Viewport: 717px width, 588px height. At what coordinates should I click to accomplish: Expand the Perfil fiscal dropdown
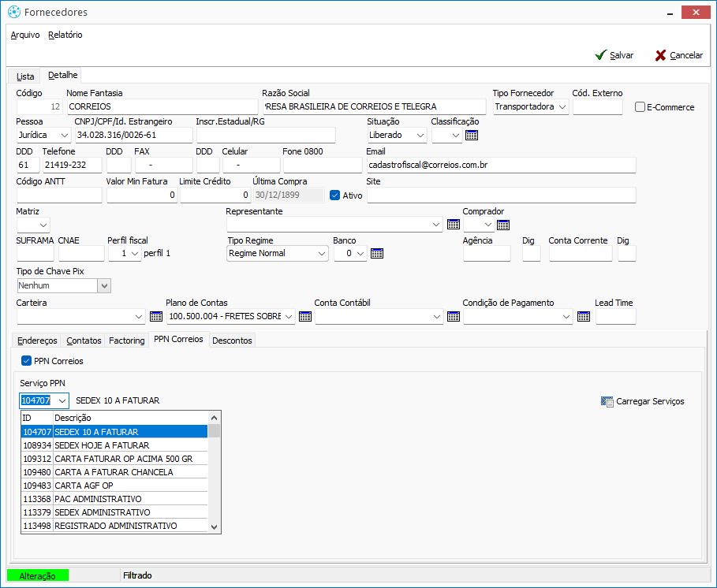click(134, 254)
